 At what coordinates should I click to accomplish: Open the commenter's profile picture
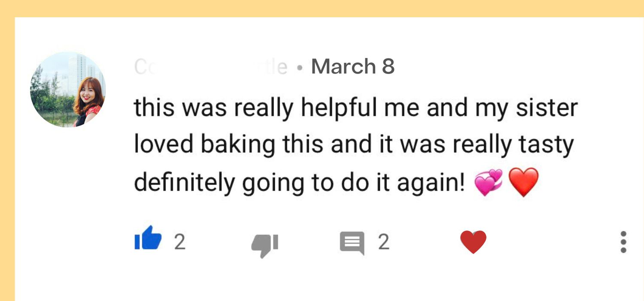coord(67,89)
